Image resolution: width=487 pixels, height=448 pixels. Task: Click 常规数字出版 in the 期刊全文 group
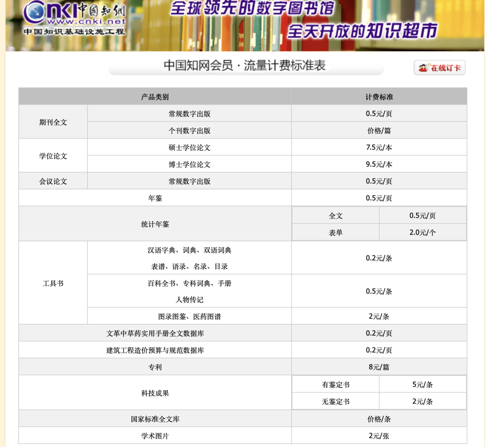[190, 114]
